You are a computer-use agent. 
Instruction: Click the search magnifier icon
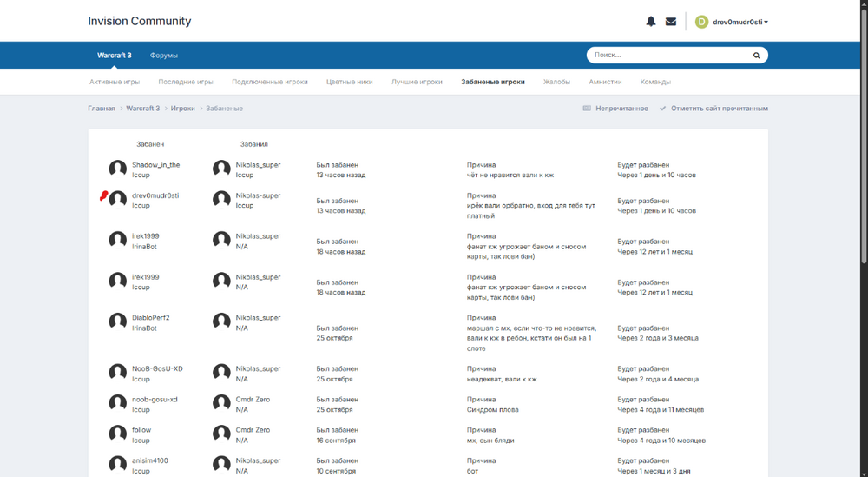(756, 56)
